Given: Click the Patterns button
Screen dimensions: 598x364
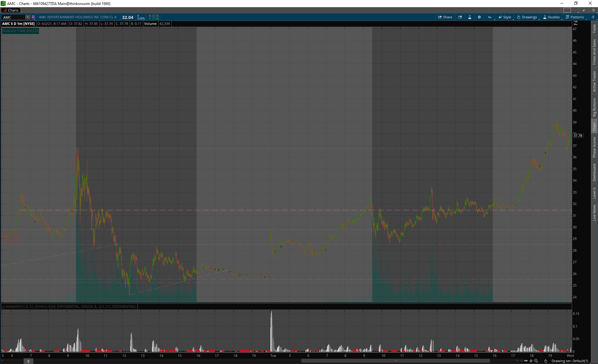Looking at the screenshot, I should [575, 17].
